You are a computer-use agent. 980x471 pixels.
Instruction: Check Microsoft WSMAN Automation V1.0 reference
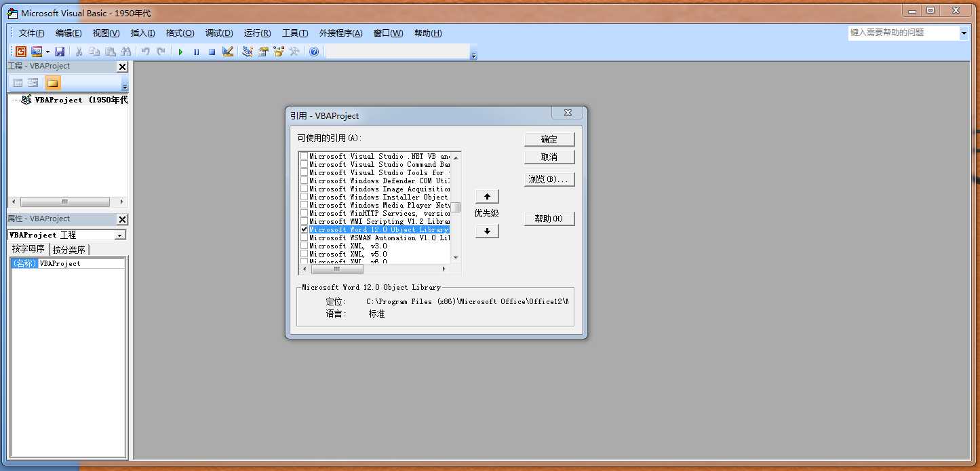(304, 238)
